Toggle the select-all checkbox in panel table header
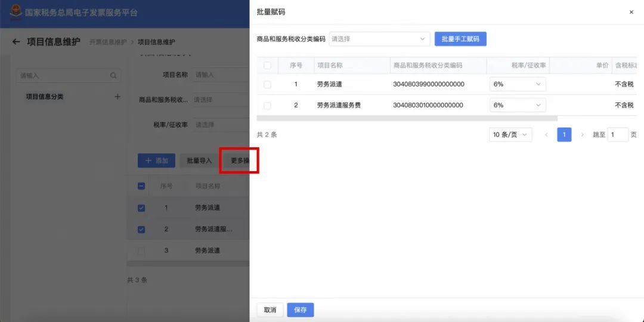The height and width of the screenshot is (322, 644). (x=267, y=66)
